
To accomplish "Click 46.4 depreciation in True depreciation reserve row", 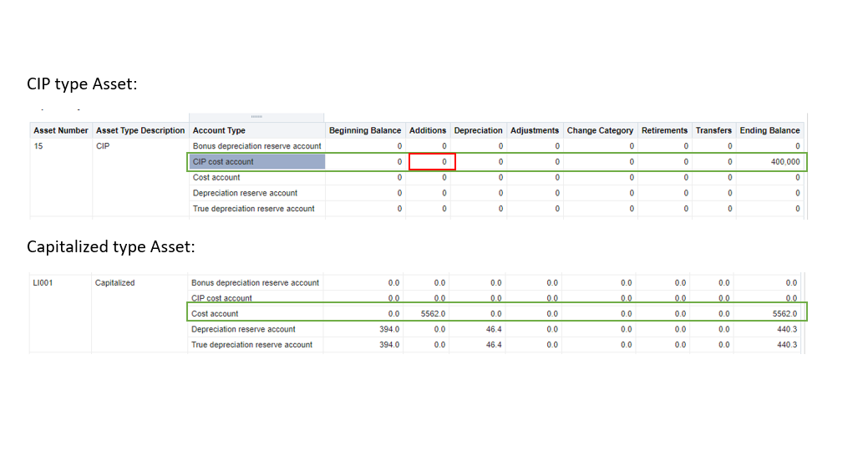I will click(x=494, y=345).
